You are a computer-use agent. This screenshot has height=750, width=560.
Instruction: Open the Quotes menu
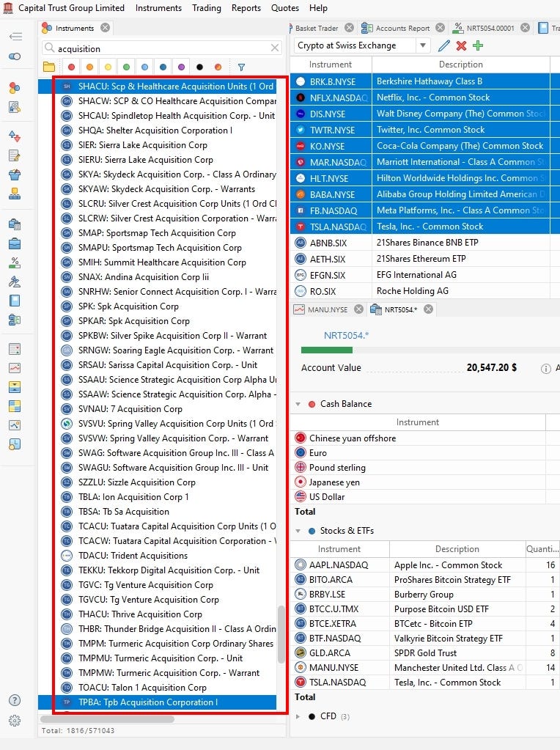click(x=285, y=8)
